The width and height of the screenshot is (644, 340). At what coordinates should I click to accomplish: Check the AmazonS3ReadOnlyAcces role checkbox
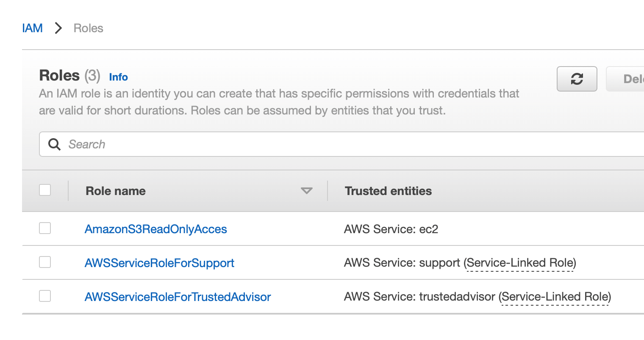(x=44, y=228)
